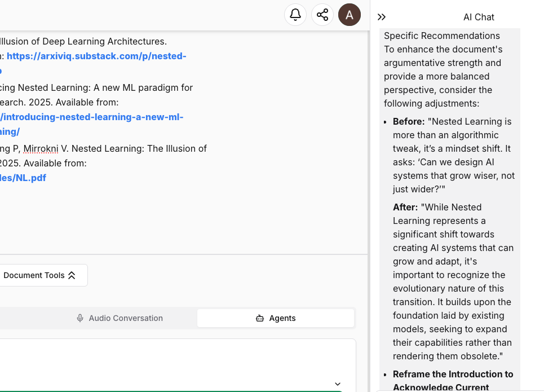Collapse the AI Chat panel with double arrows
Viewport: 544px width, 392px height.
point(382,17)
